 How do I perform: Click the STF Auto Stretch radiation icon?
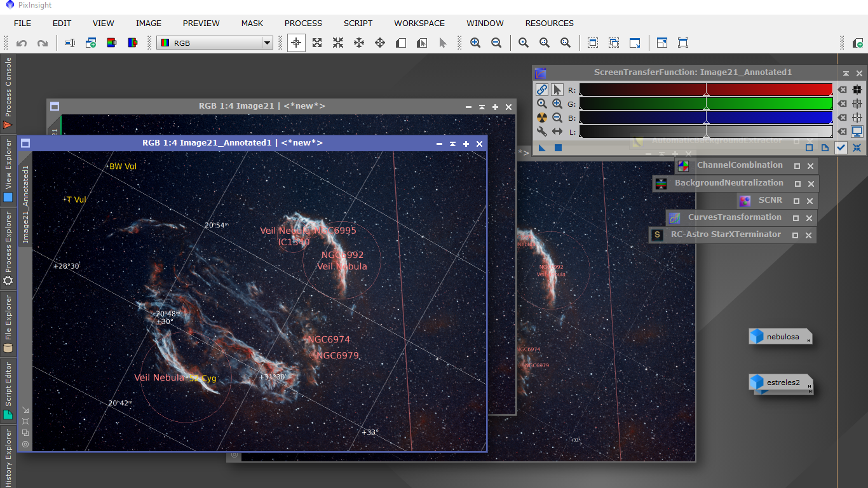pos(541,118)
